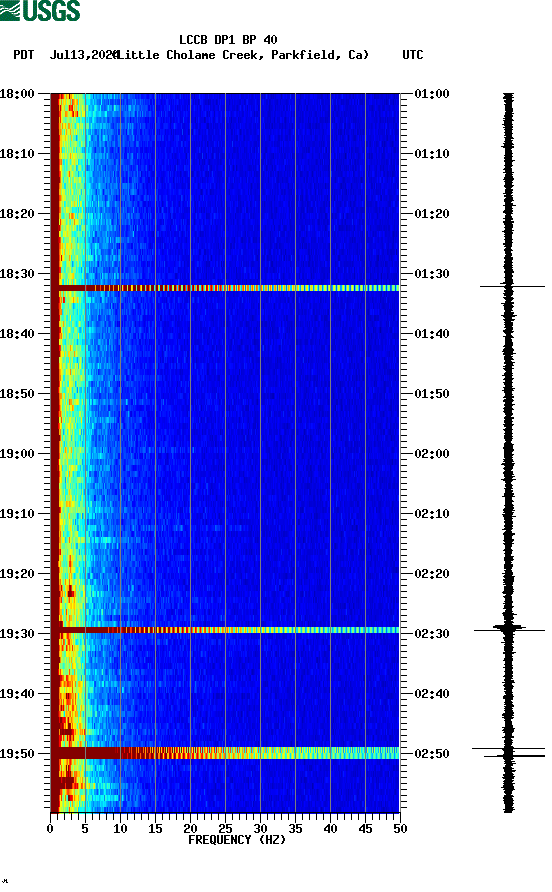Screen dimensions: 552x892
Task: Click the 15 Hz frequency tick label
Action: click(x=155, y=829)
